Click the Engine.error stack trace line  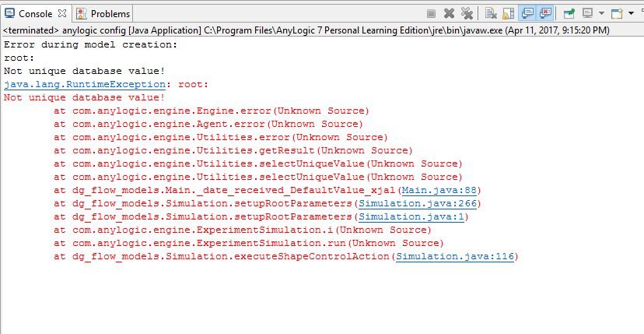click(211, 111)
